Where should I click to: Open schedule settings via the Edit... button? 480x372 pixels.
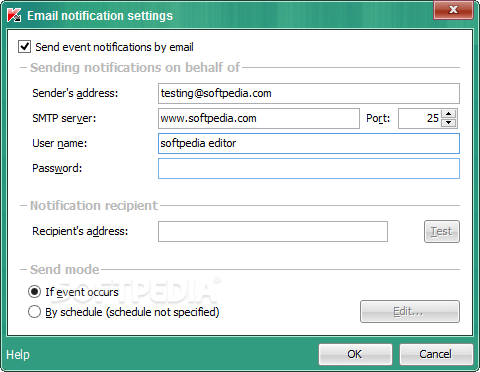[410, 311]
